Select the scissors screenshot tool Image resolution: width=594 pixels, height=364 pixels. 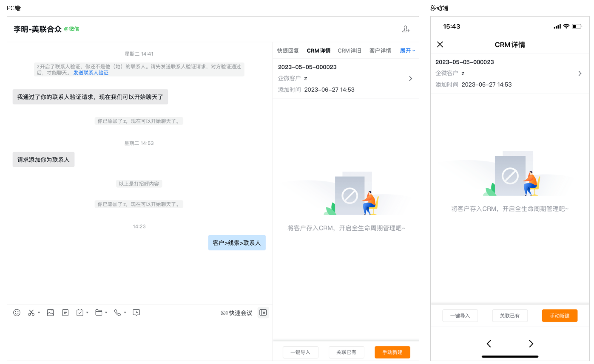point(31,312)
